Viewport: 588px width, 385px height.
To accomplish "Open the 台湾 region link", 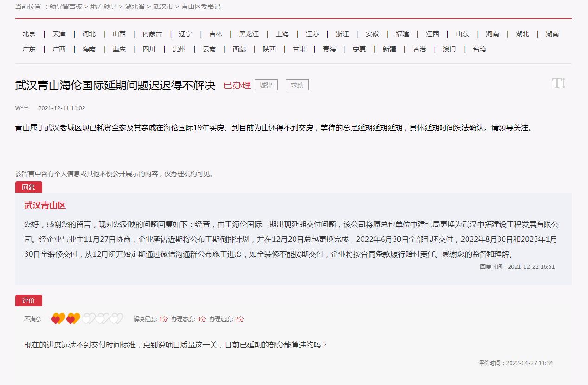I will coord(479,49).
